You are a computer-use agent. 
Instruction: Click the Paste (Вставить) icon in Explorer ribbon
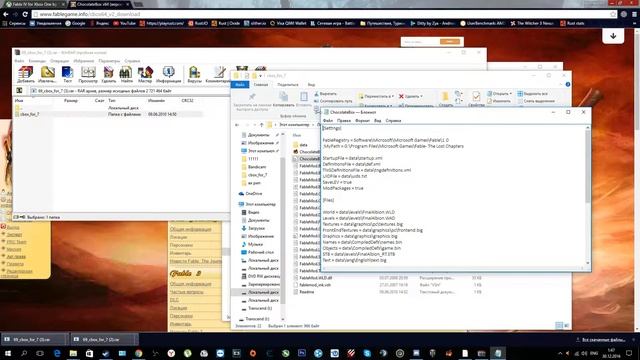304,97
